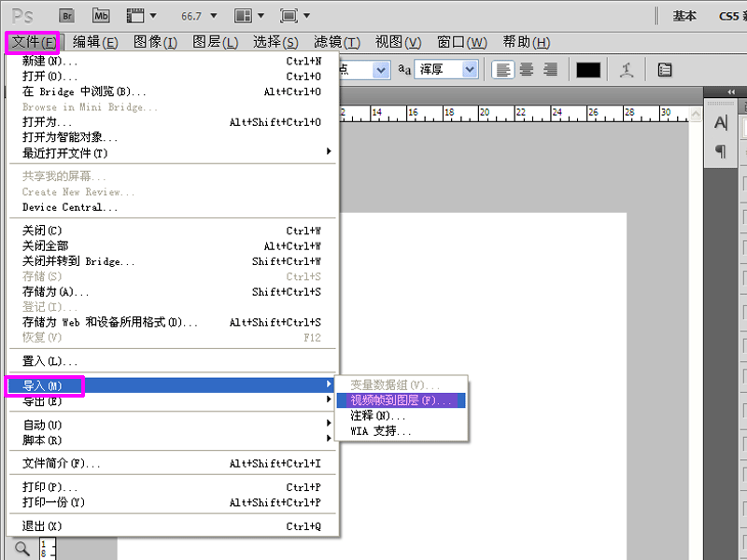747x560 pixels.
Task: Click 视频帧到图层(F)... submenu item
Action: [x=401, y=400]
